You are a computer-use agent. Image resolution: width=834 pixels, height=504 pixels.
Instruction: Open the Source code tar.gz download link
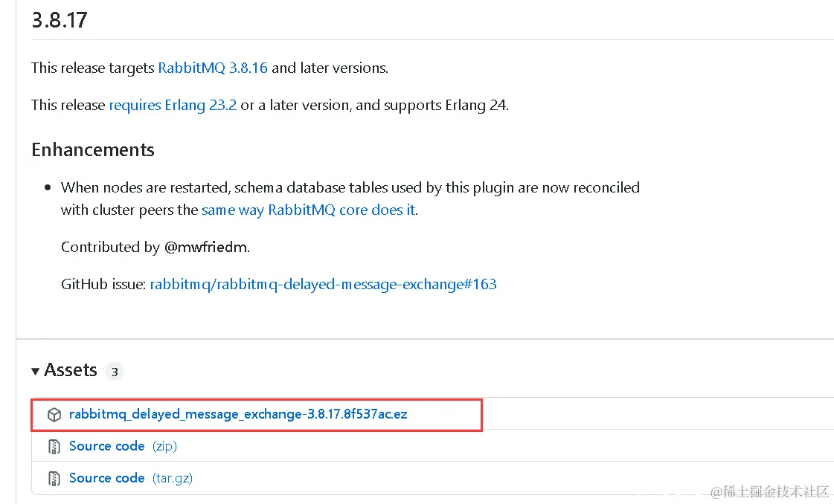coord(107,478)
